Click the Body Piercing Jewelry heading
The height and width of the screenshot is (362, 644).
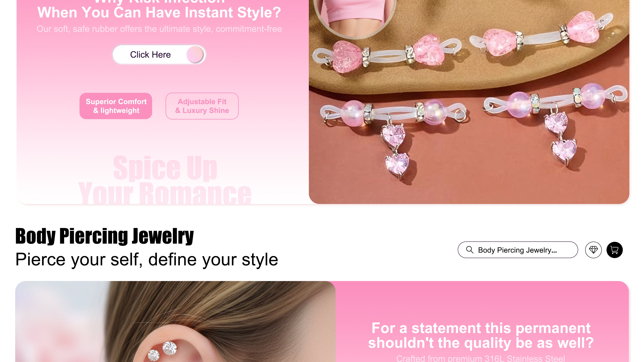[104, 236]
